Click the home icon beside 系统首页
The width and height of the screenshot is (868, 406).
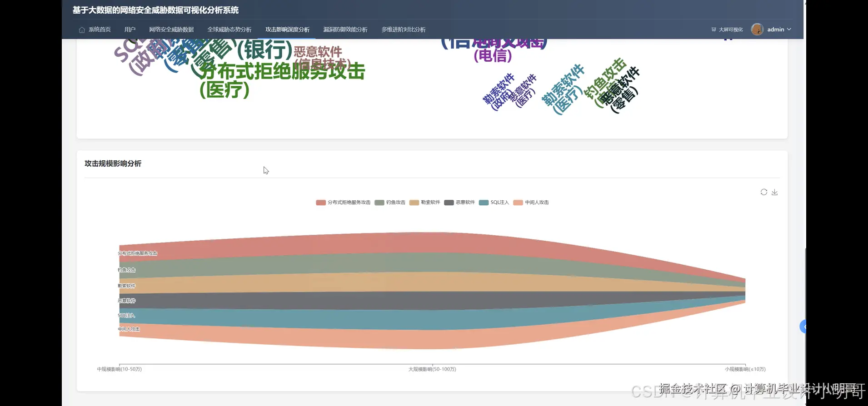tap(82, 30)
